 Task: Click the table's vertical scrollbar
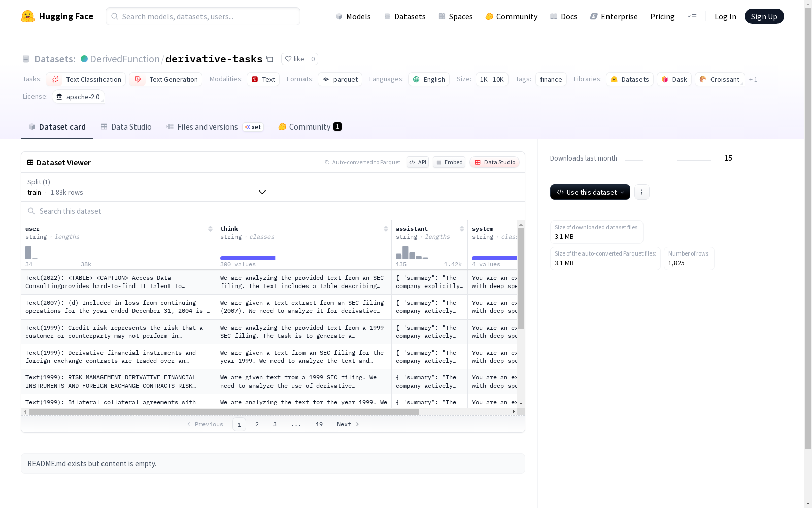tap(521, 278)
